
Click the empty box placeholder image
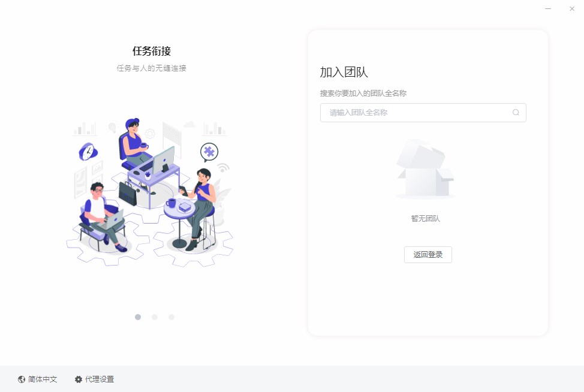click(425, 169)
